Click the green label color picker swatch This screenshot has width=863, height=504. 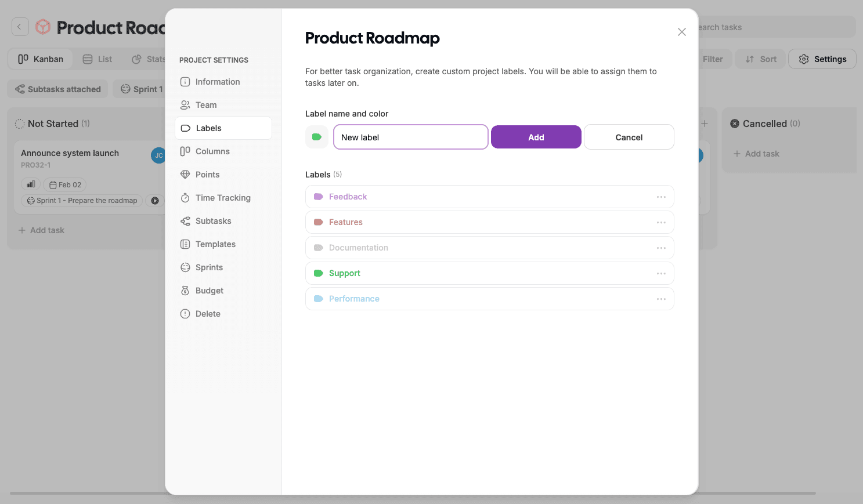click(317, 137)
